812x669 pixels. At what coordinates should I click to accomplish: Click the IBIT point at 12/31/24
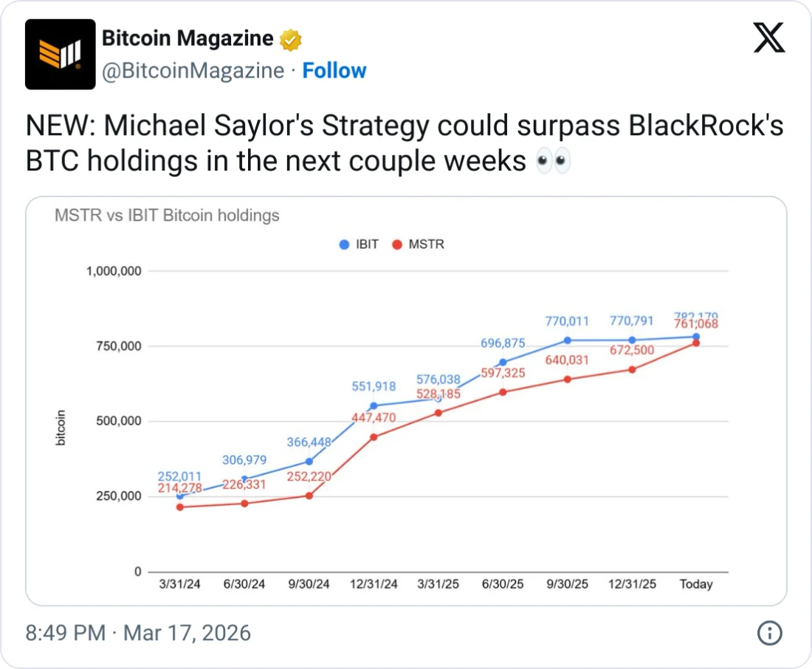point(374,405)
